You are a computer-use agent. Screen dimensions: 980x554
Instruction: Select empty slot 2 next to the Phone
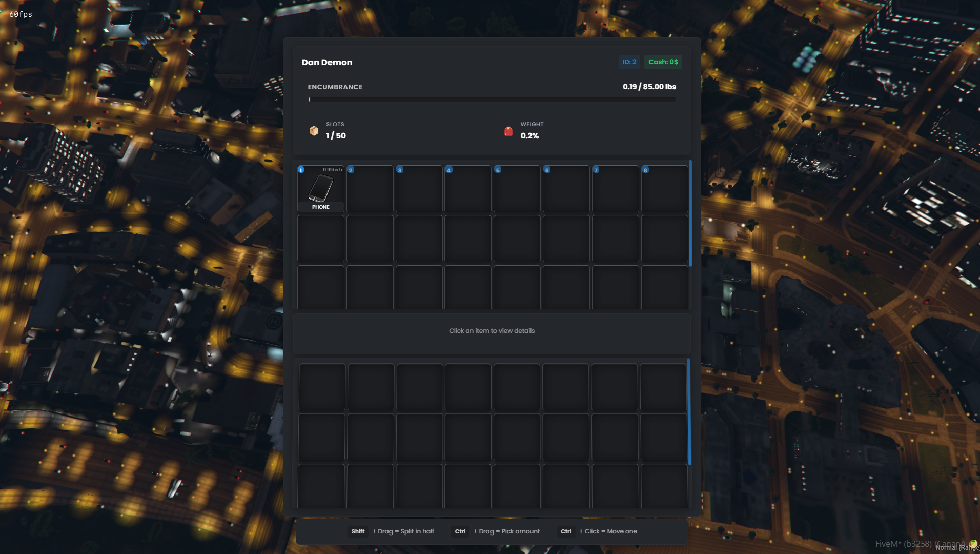click(x=370, y=189)
